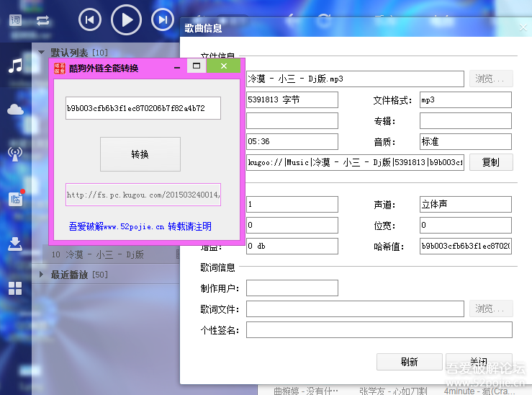Click the 关闭 close button in dialog
The width and height of the screenshot is (532, 395).
[479, 362]
